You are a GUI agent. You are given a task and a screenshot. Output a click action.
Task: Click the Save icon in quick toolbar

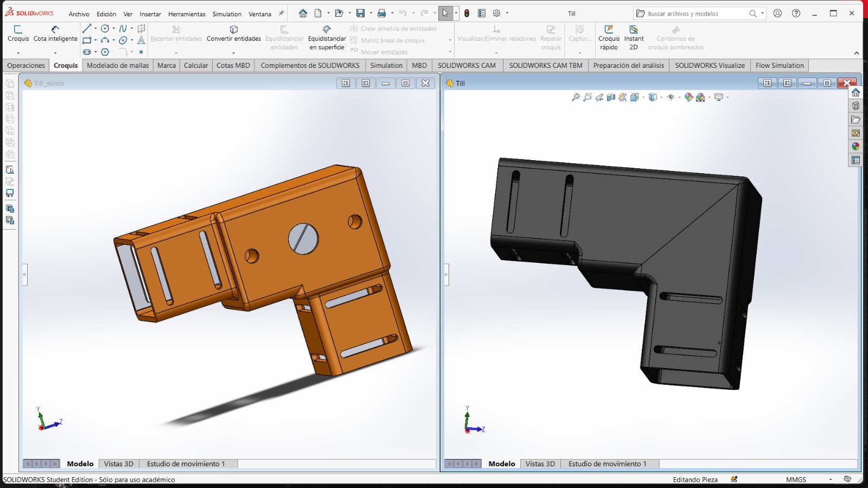pyautogui.click(x=360, y=14)
